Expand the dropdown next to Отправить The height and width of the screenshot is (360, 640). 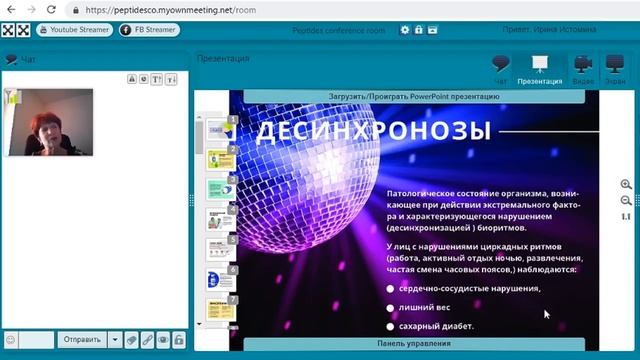coord(115,340)
